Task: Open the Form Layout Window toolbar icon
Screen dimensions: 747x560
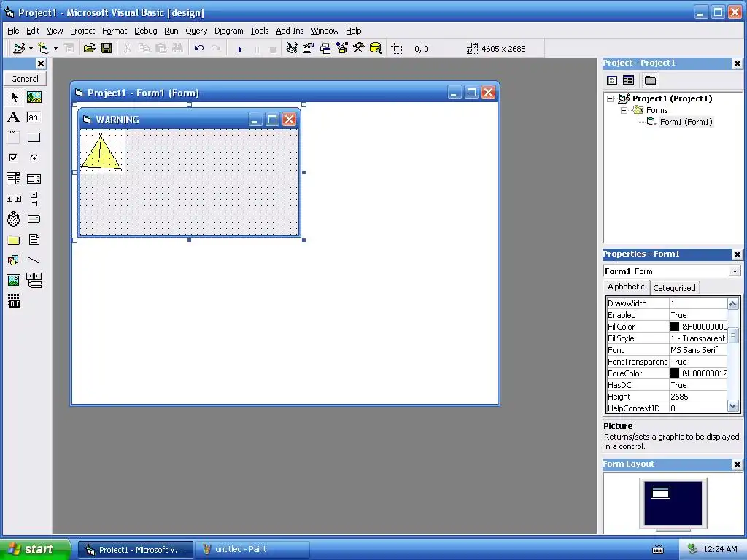Action: tap(325, 49)
